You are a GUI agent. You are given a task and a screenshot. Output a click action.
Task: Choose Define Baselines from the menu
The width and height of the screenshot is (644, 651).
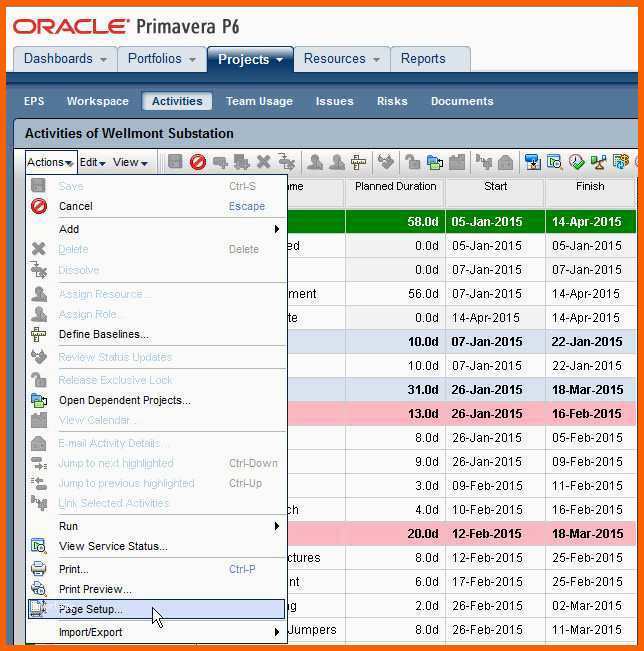point(157,334)
